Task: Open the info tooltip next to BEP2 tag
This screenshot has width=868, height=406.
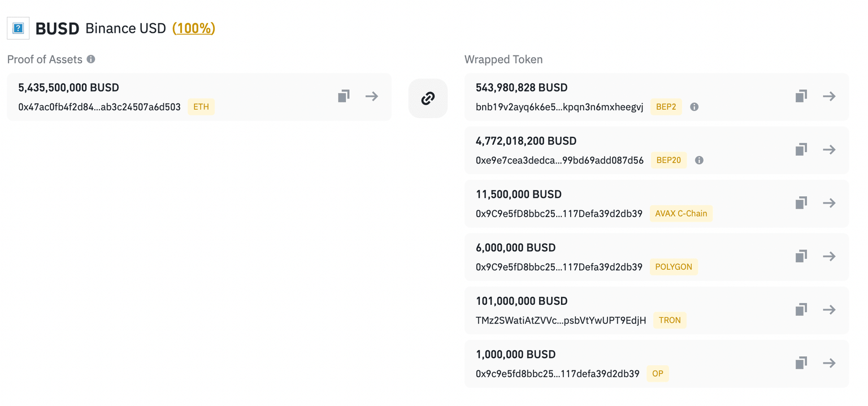Action: [695, 106]
